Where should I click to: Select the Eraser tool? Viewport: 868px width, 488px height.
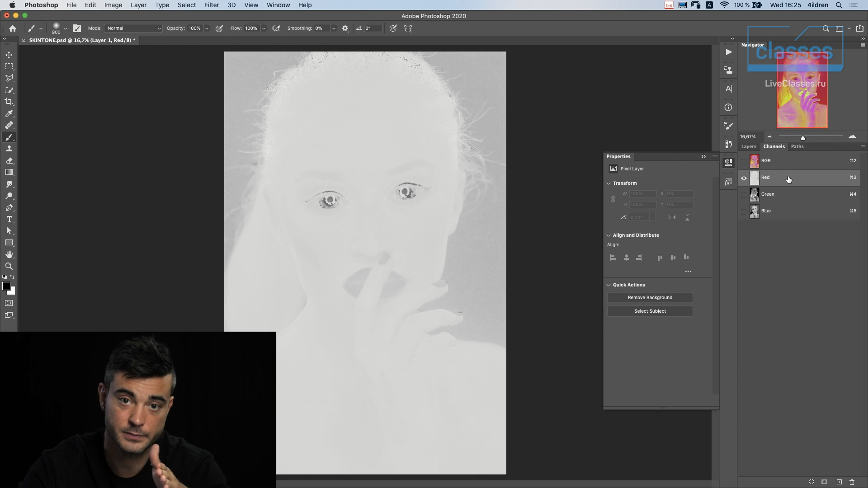pos(9,161)
